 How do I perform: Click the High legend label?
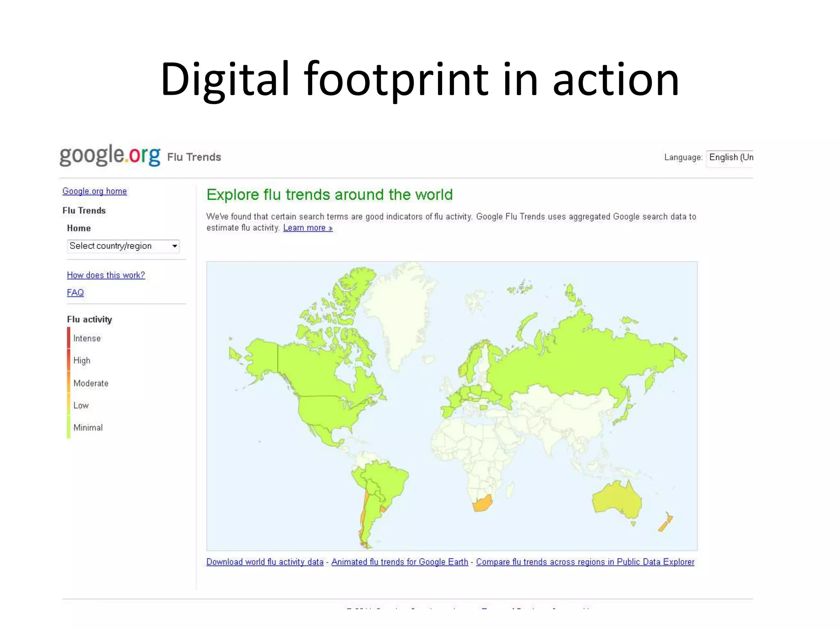82,361
